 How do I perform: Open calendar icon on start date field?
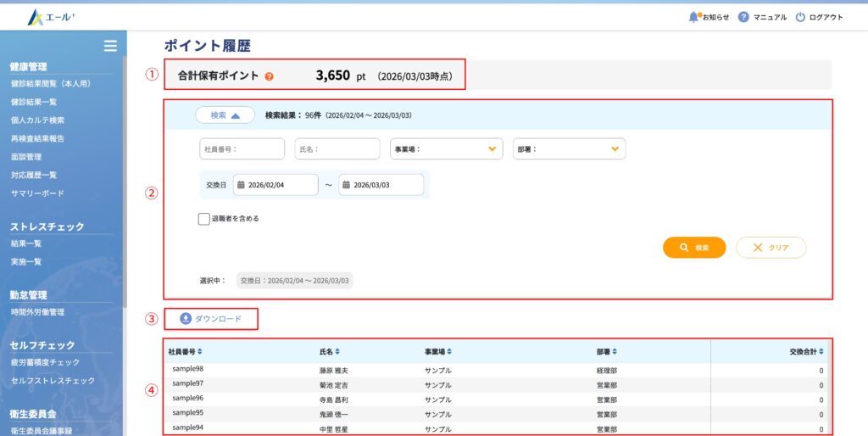click(241, 185)
